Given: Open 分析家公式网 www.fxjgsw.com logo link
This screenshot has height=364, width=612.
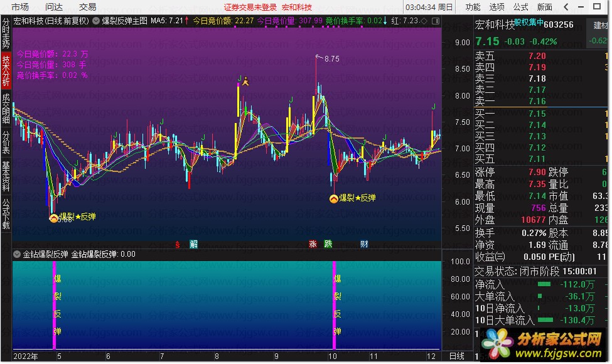Looking at the screenshot, I should click(x=541, y=344).
